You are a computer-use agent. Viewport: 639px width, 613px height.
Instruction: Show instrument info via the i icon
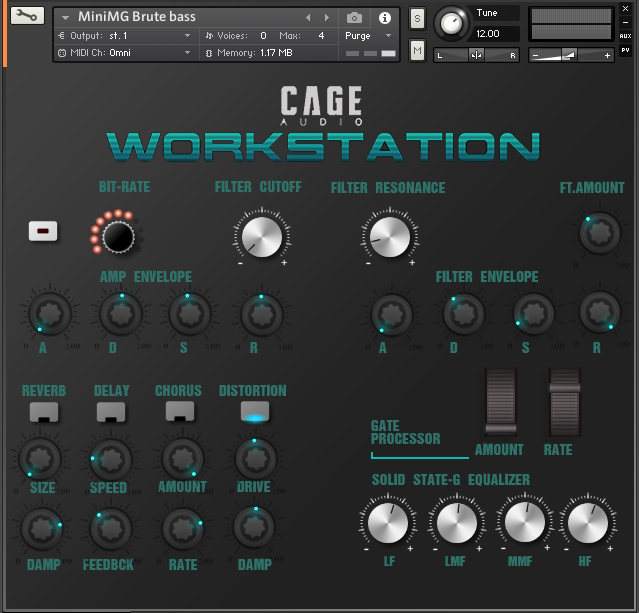[x=385, y=18]
